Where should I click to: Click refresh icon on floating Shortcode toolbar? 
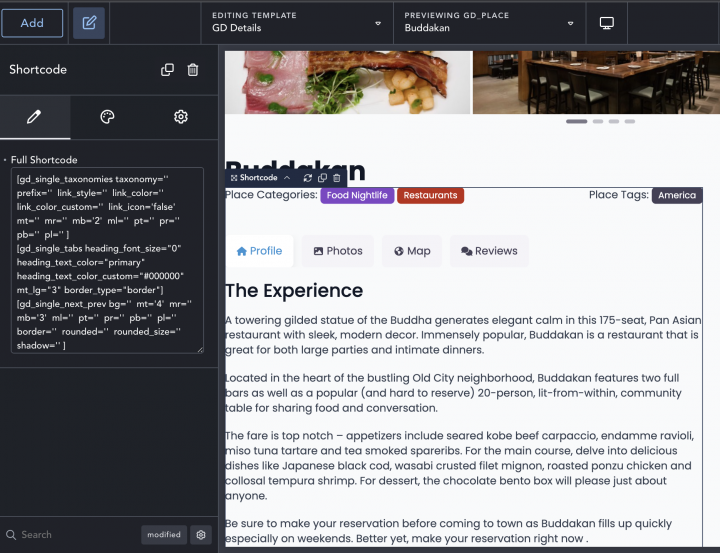point(308,178)
